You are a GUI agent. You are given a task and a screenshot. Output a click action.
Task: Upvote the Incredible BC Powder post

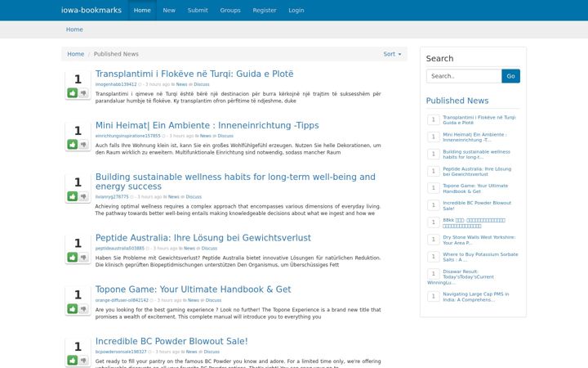[x=73, y=360]
